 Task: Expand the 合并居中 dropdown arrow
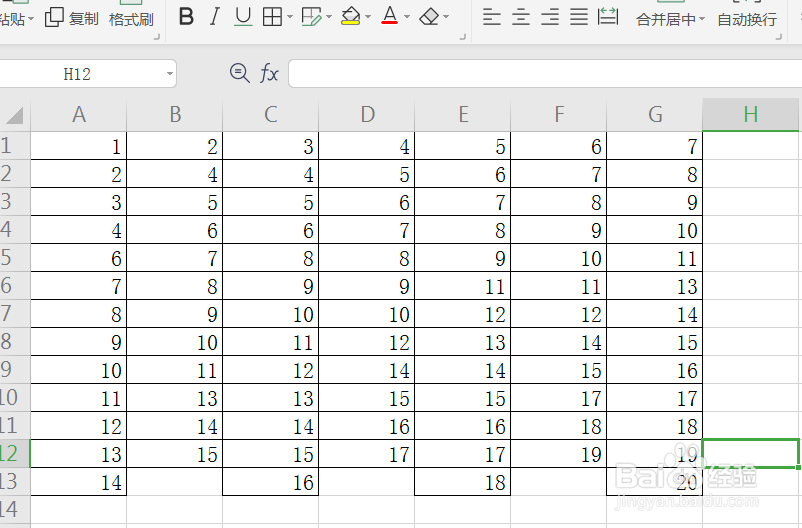pyautogui.click(x=702, y=19)
